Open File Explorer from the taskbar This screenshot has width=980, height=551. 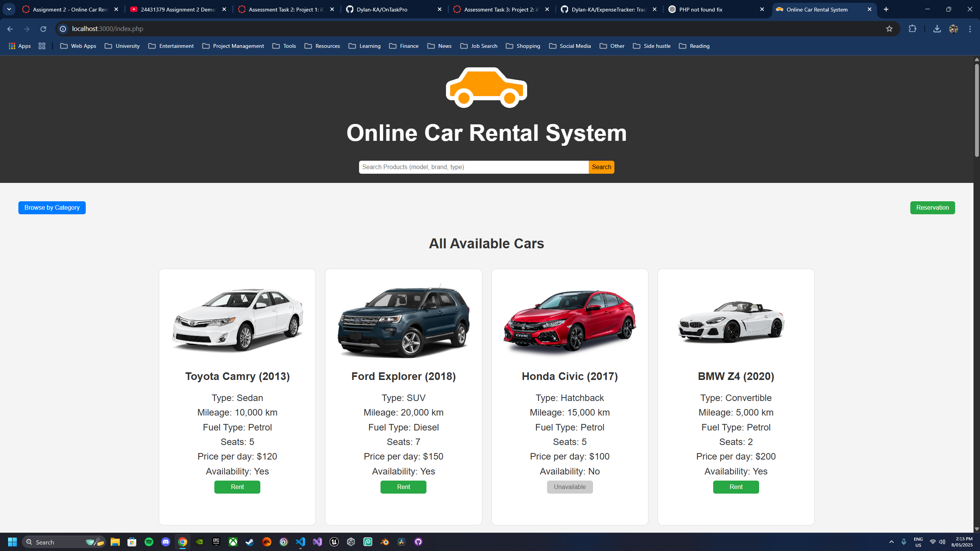115,542
